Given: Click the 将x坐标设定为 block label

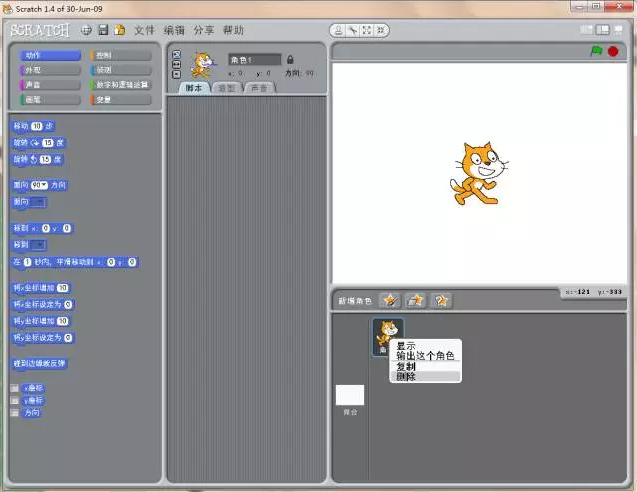Looking at the screenshot, I should tap(37, 305).
